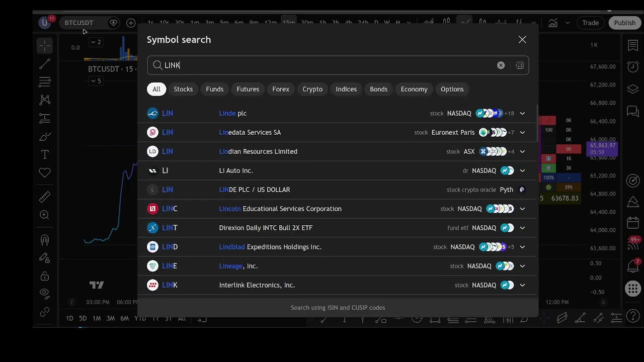Open the radar target icon on right sidebar
The width and height of the screenshot is (644, 362).
click(633, 180)
